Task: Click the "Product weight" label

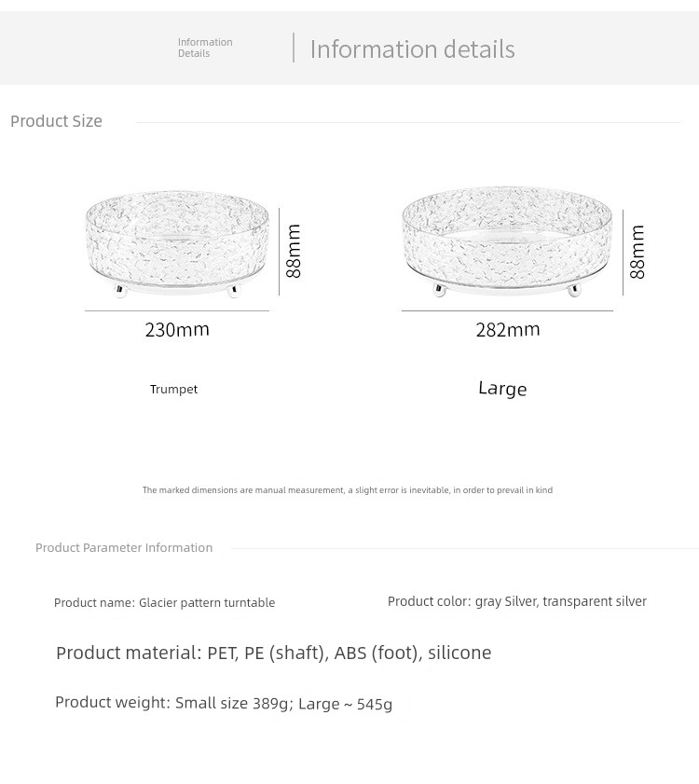Action: tap(112, 703)
